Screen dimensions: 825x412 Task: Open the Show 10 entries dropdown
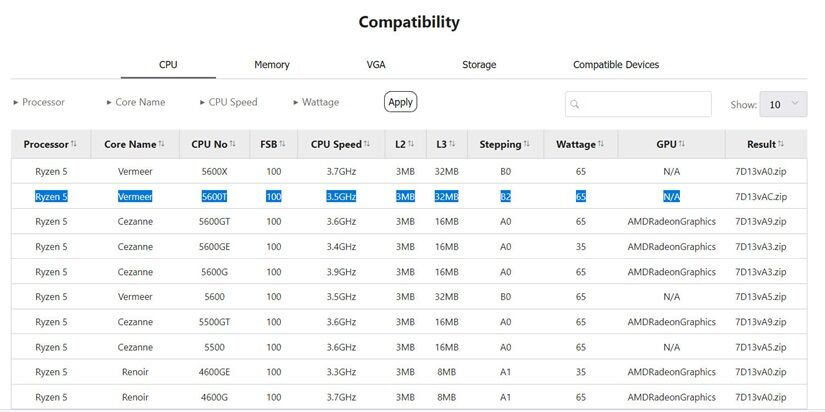coord(782,104)
